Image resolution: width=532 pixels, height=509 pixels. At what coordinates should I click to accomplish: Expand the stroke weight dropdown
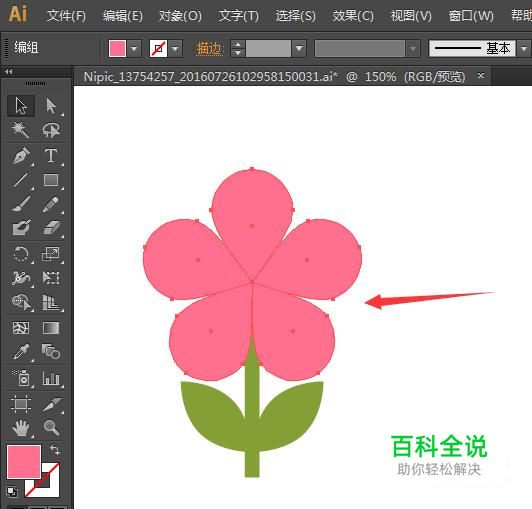click(299, 49)
